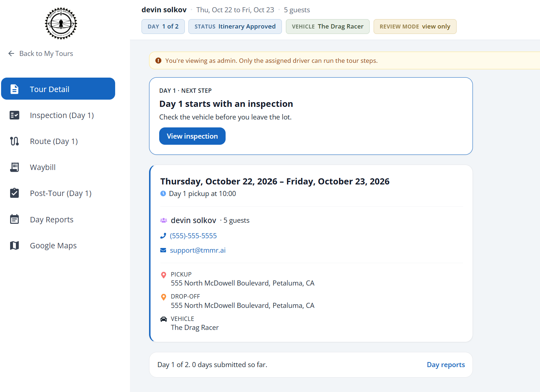
Task: Click the organization logo at top left
Action: pyautogui.click(x=61, y=23)
